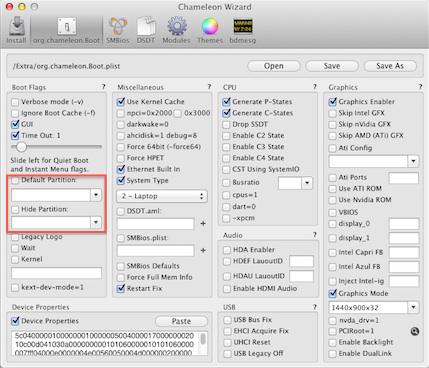Uncheck Graphics Enabler
The width and height of the screenshot is (429, 368).
coord(332,102)
